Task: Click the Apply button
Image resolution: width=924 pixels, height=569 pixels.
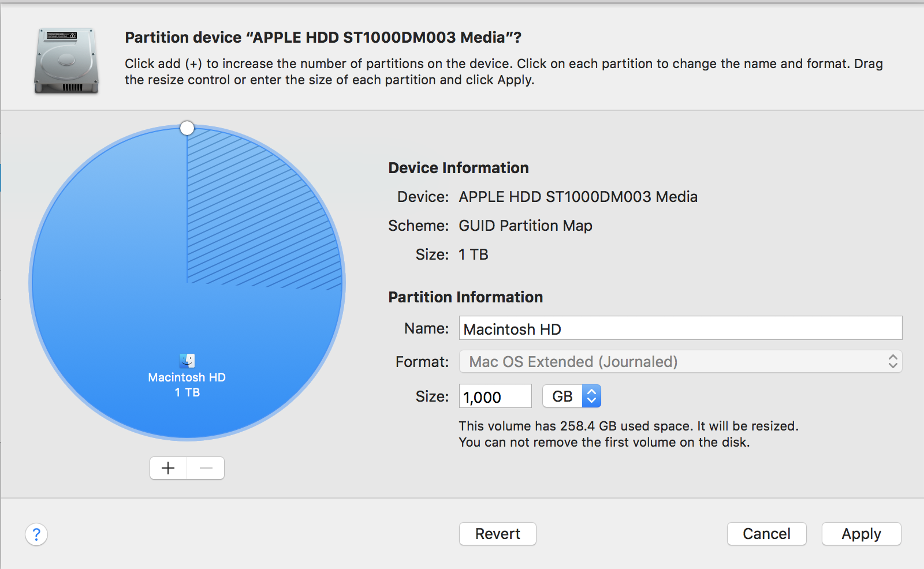Action: [861, 534]
